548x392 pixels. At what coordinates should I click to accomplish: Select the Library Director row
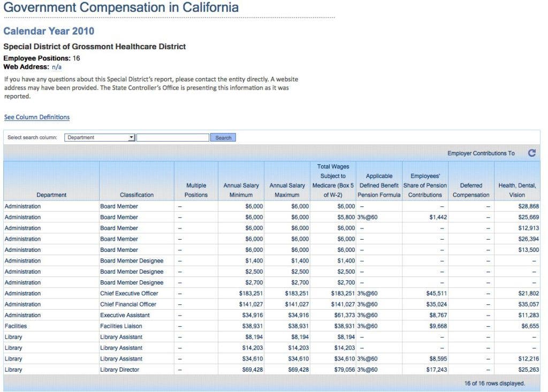(x=119, y=370)
